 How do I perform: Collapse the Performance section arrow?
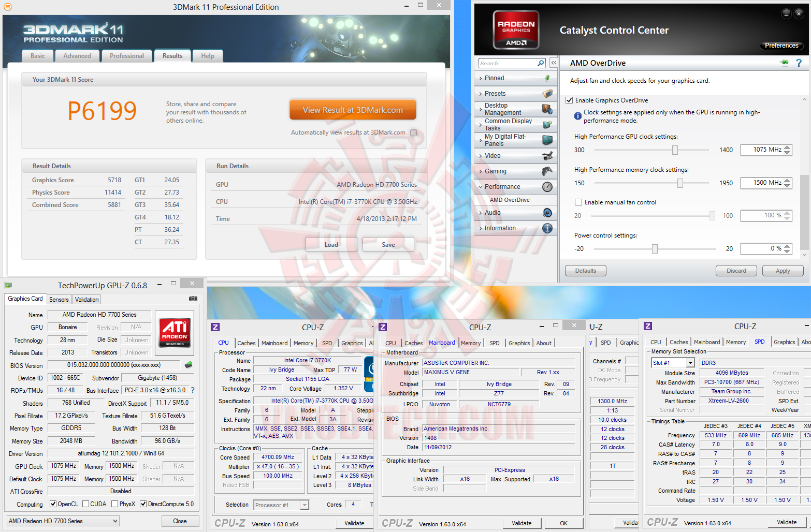coord(481,187)
